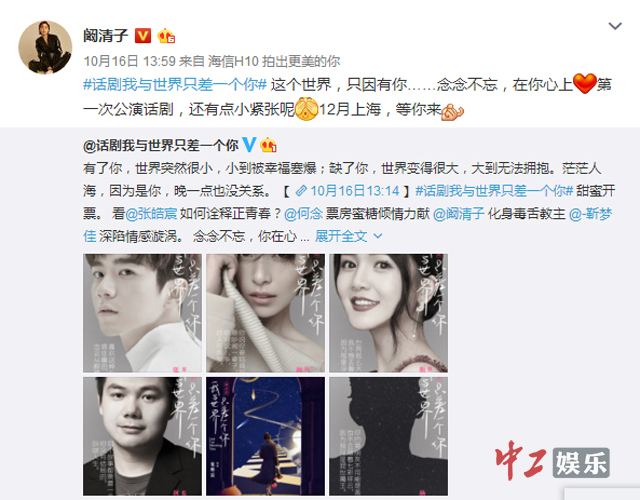Open 阚清子's round profile avatar
The width and height of the screenshot is (640, 500).
pyautogui.click(x=45, y=47)
